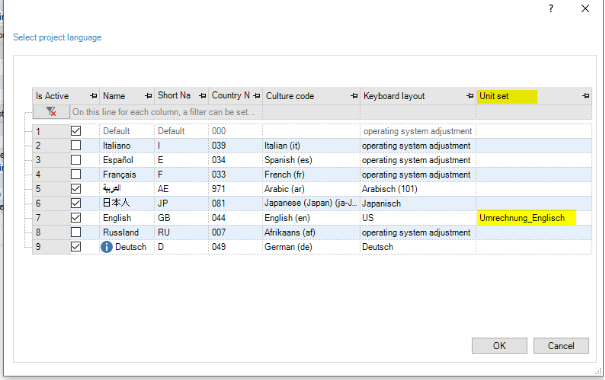The image size is (605, 380).
Task: Enable the Español language checkbox
Action: pos(76,160)
